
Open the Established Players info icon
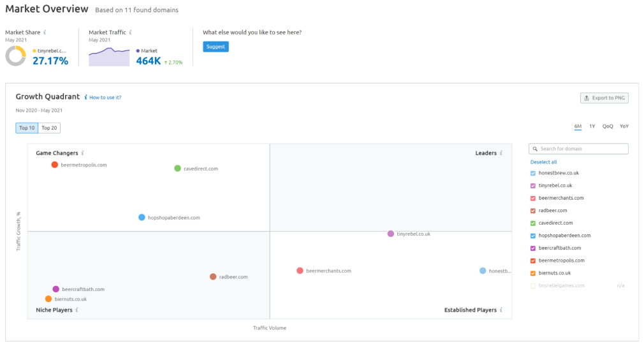[501, 310]
